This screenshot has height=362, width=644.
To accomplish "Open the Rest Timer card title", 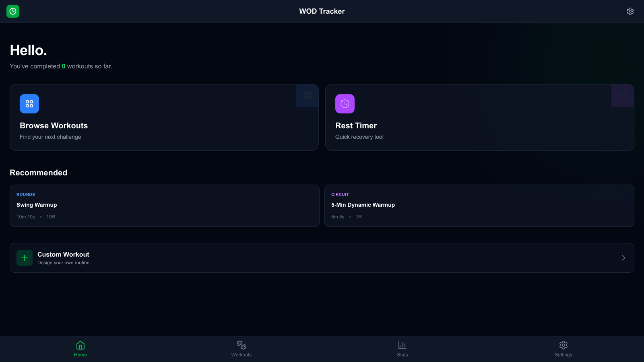I will 356,125.
